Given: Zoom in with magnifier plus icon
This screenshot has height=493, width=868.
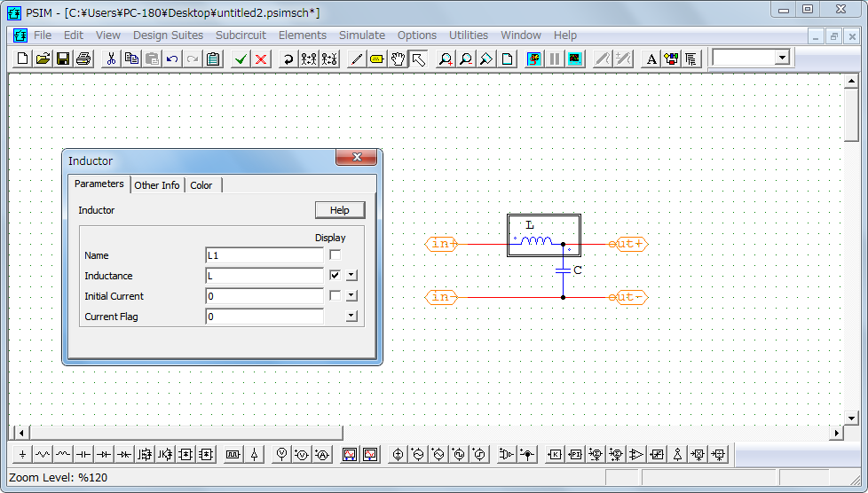Looking at the screenshot, I should pos(445,59).
